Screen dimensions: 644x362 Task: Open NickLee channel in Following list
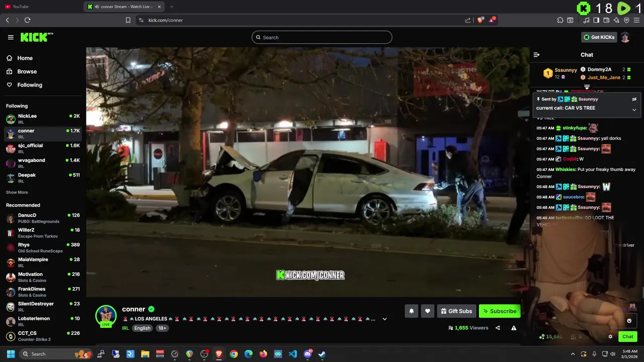click(43, 119)
